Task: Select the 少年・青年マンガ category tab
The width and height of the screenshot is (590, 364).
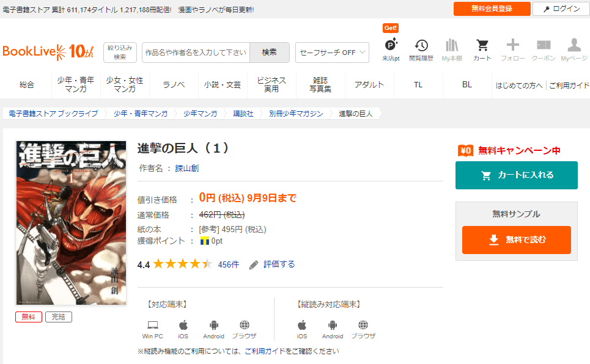Action: (x=76, y=85)
